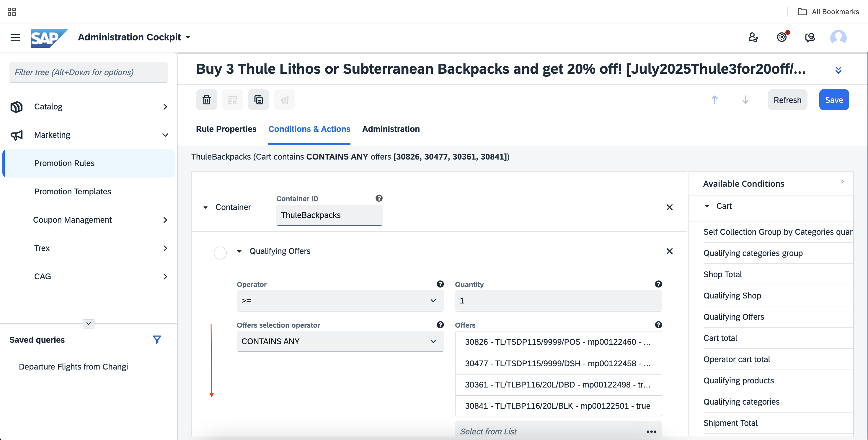This screenshot has width=868, height=440.
Task: Show help for Container ID
Action: click(379, 198)
